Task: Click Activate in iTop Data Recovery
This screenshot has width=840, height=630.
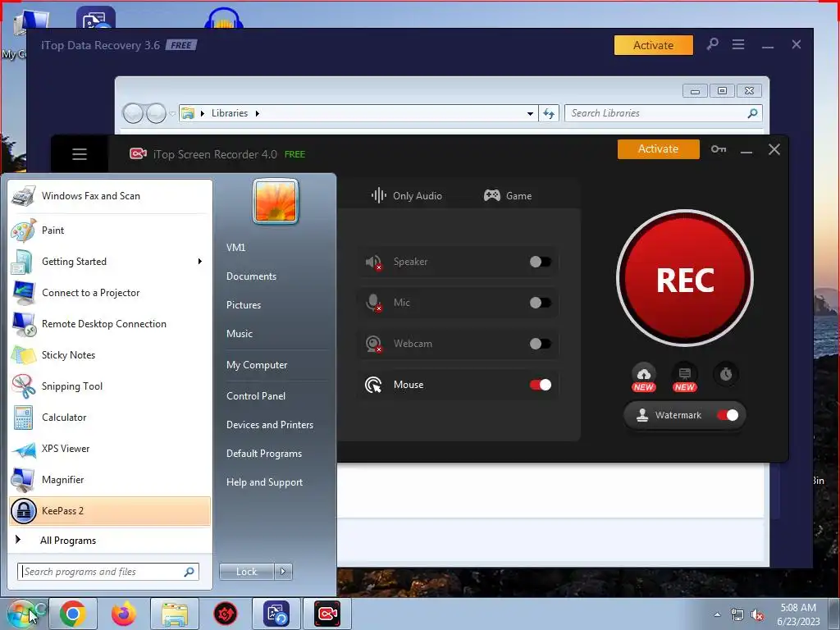Action: coord(654,45)
